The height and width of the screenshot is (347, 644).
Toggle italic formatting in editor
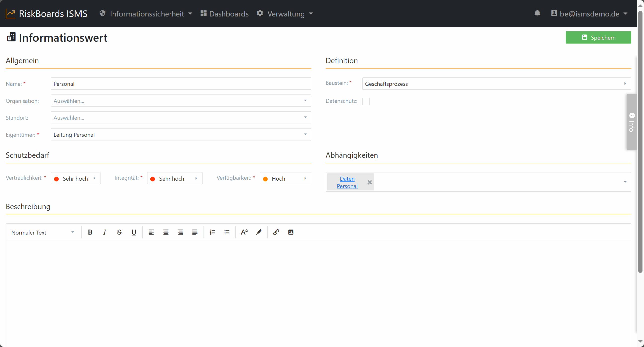[x=105, y=232]
